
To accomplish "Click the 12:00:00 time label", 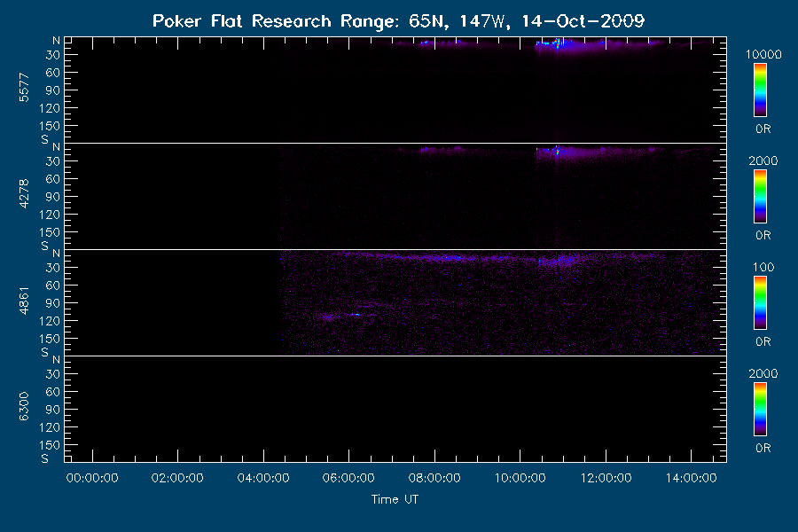I will pyautogui.click(x=606, y=478).
